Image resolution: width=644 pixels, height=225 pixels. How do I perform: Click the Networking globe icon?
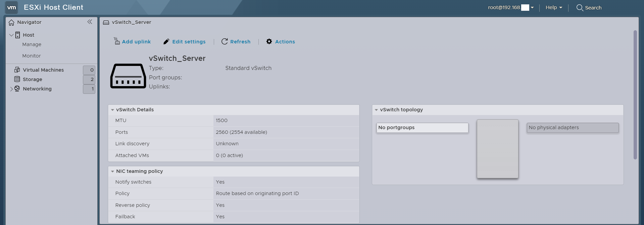pyautogui.click(x=17, y=88)
